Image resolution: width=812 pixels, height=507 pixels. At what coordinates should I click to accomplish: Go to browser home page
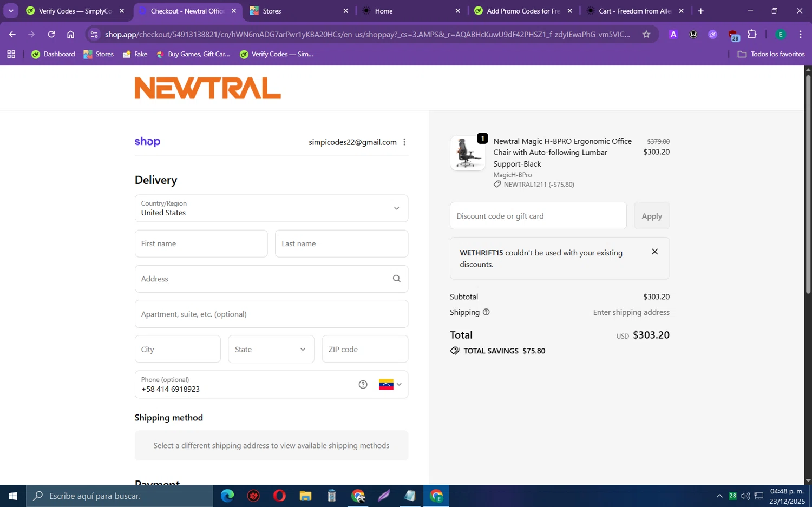(70, 34)
